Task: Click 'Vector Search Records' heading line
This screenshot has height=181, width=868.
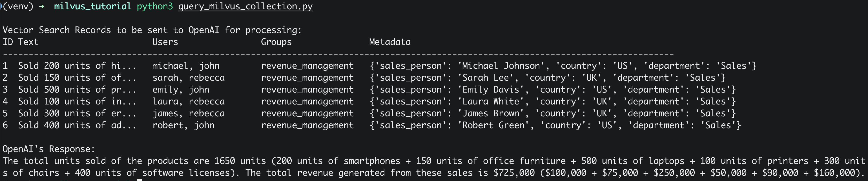Action: (x=152, y=30)
